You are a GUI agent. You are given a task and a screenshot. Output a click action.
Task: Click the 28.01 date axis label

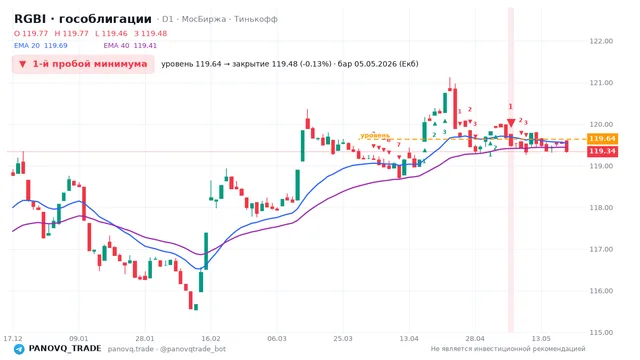click(x=145, y=339)
